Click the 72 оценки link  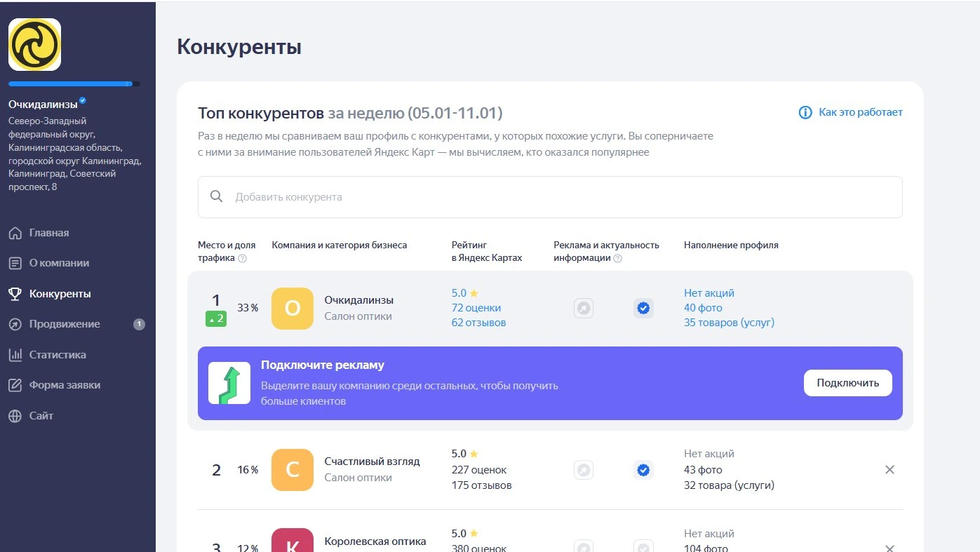pos(476,308)
